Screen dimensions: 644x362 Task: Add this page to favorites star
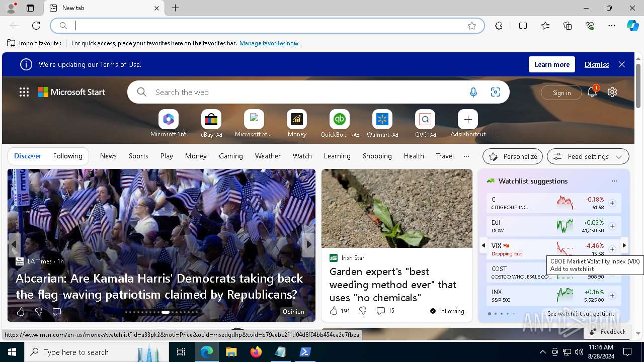click(472, 26)
